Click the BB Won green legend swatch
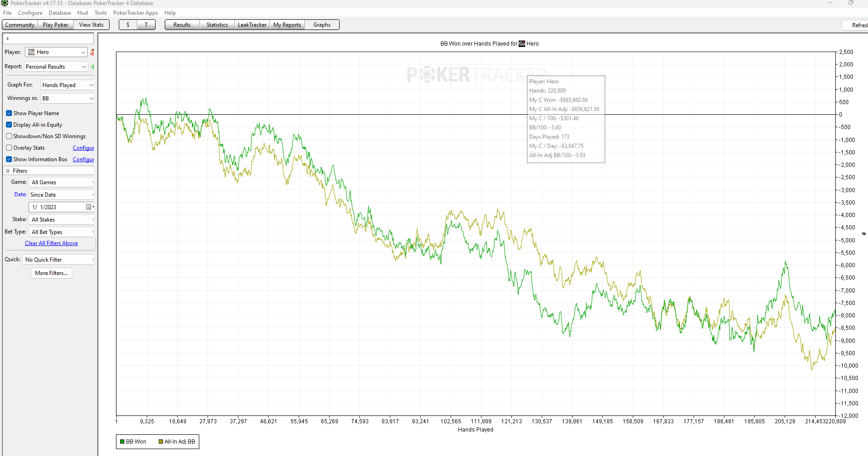The width and height of the screenshot is (868, 456). tap(122, 442)
